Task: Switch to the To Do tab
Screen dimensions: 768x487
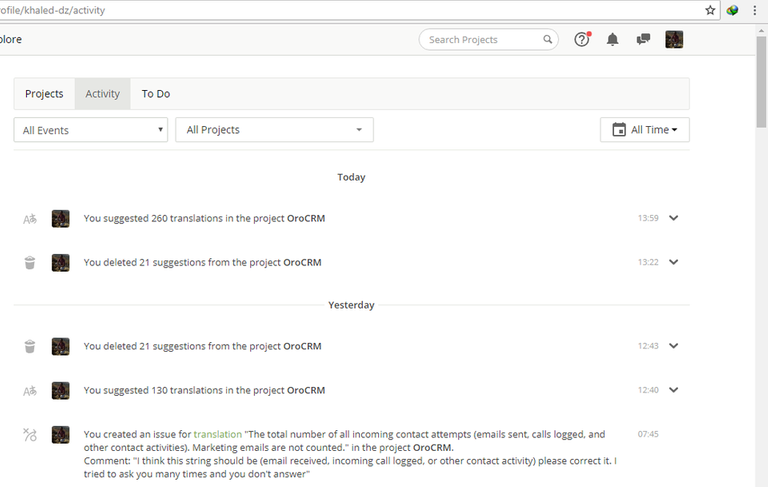Action: pyautogui.click(x=156, y=94)
